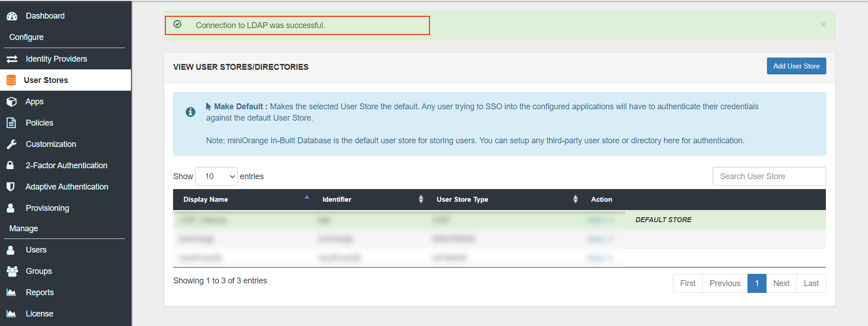Click the Previous page button

coord(725,283)
